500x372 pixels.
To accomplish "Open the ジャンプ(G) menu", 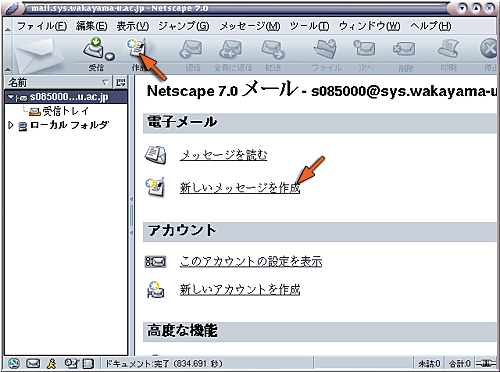I will tap(184, 26).
